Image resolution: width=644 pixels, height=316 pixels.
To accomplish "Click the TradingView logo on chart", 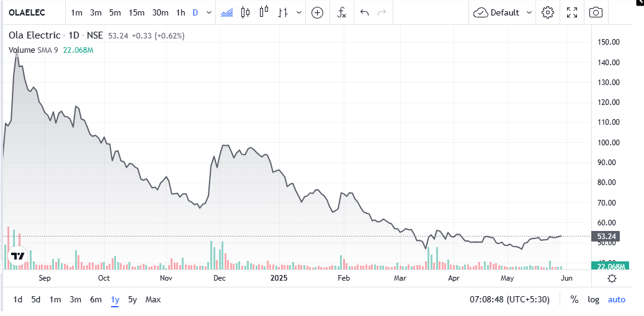I will (17, 256).
